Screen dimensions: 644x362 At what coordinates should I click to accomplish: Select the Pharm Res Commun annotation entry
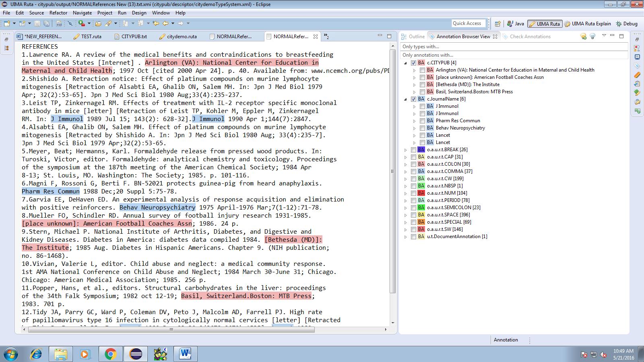click(458, 121)
